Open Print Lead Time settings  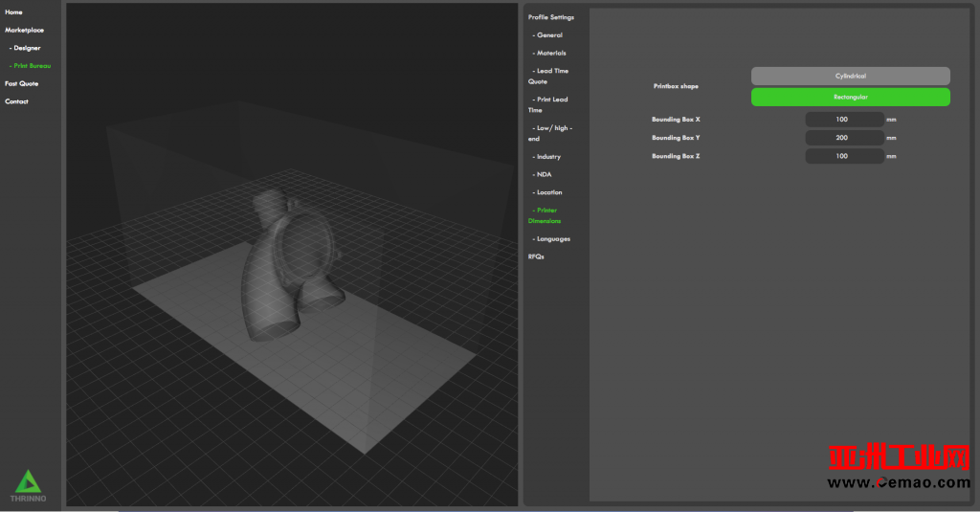point(548,104)
